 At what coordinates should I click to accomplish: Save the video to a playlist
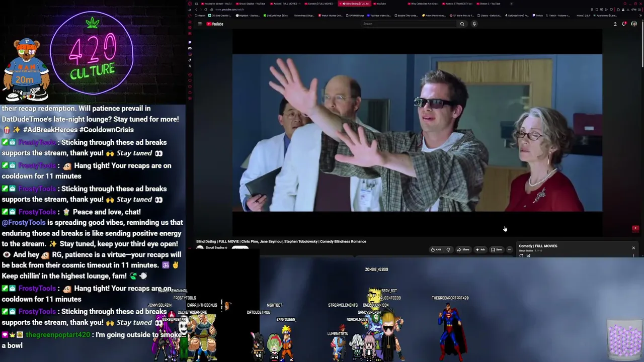(x=497, y=249)
